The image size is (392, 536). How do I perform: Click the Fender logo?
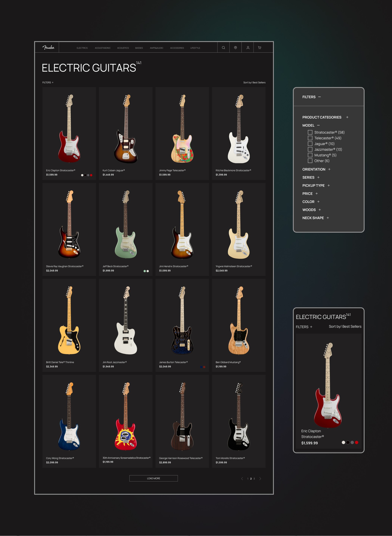click(x=48, y=47)
